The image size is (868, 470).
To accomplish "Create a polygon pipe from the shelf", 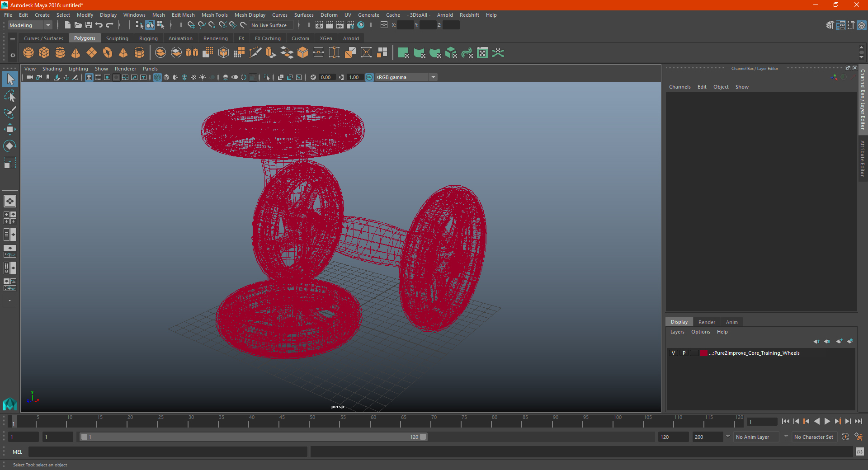I will [139, 53].
